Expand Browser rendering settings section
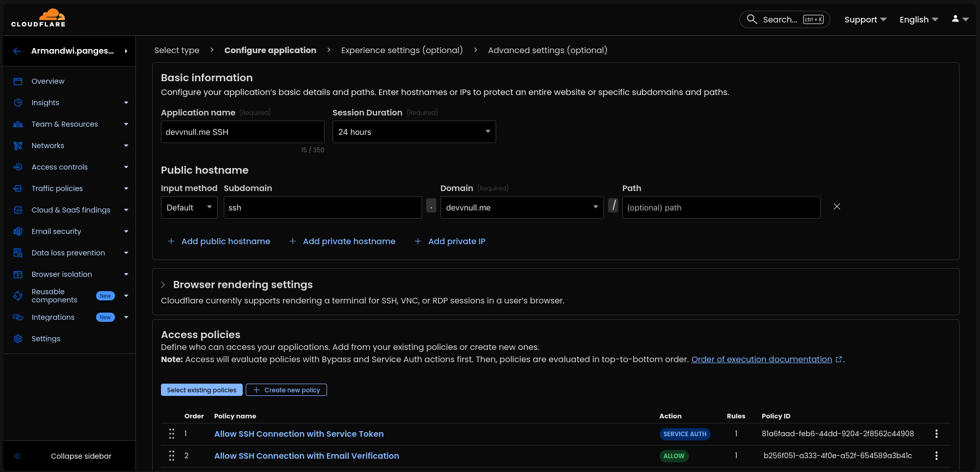This screenshot has width=980, height=472. (163, 285)
